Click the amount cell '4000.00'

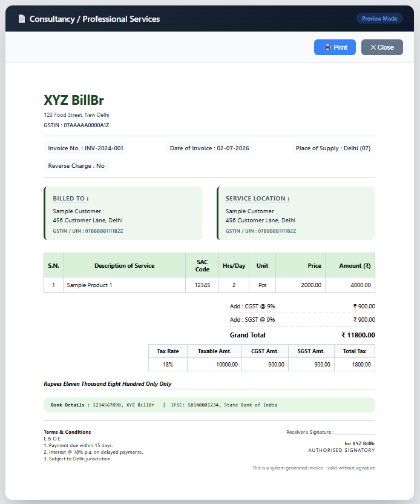pos(350,285)
